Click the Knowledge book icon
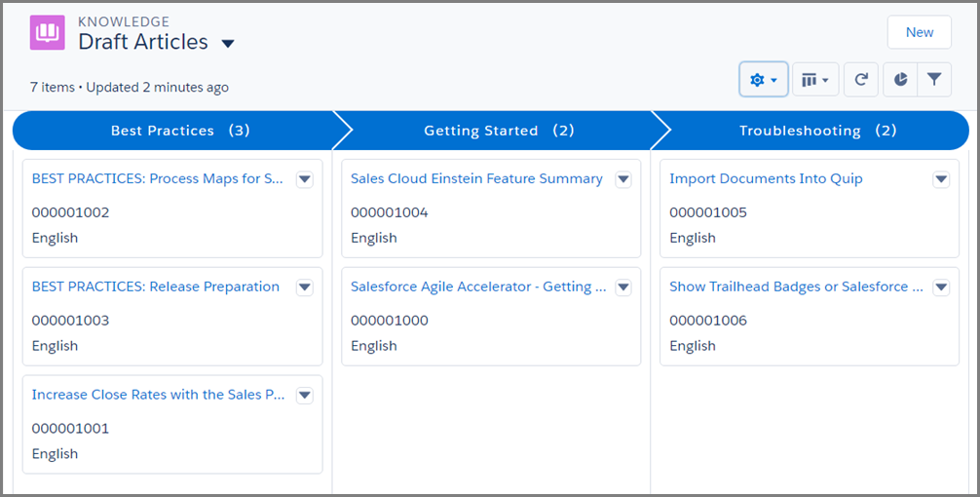Image resolution: width=980 pixels, height=497 pixels. [48, 32]
